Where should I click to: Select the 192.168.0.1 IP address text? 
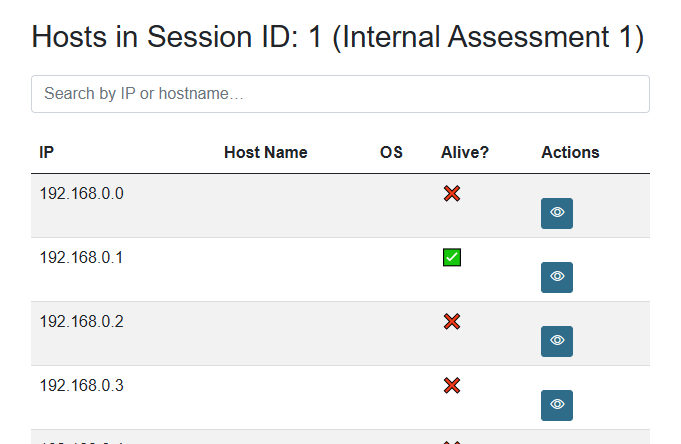[x=82, y=257]
